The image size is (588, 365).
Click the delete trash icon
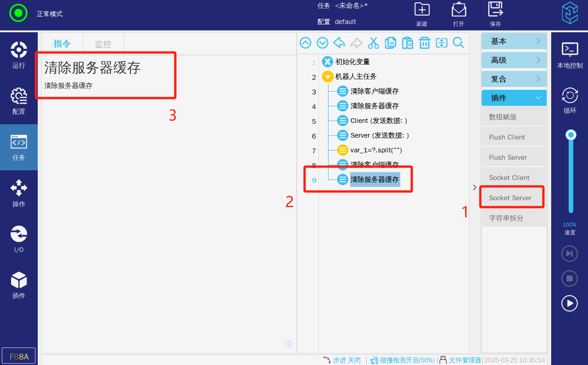[424, 43]
